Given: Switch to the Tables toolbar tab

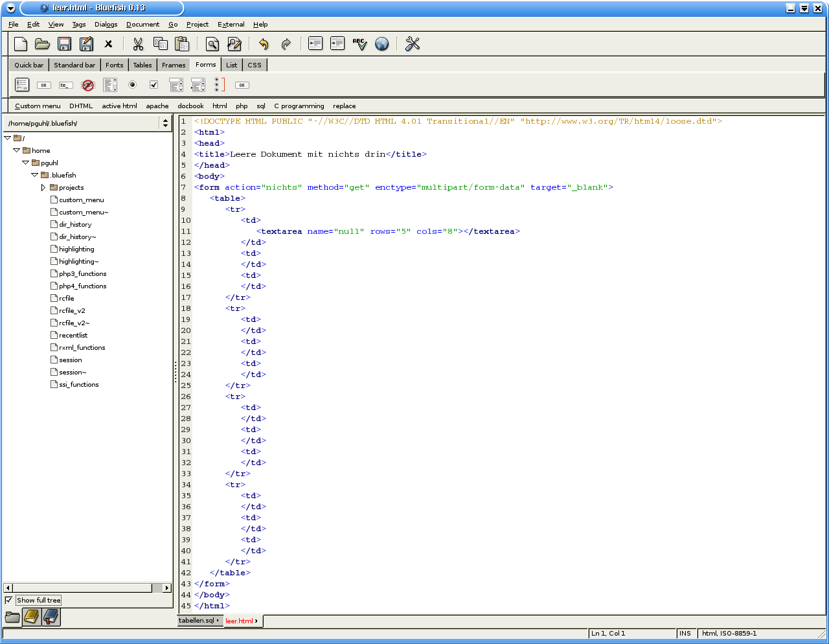Looking at the screenshot, I should [142, 65].
